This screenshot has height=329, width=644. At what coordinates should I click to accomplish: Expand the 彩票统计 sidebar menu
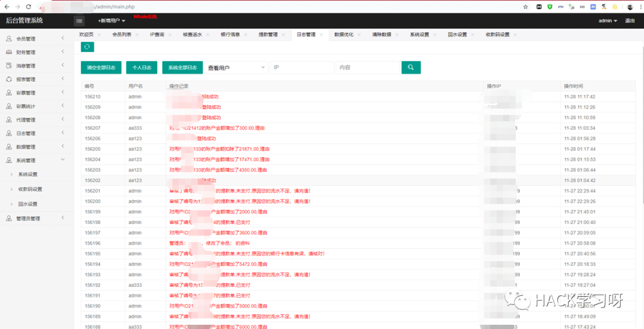point(63,106)
